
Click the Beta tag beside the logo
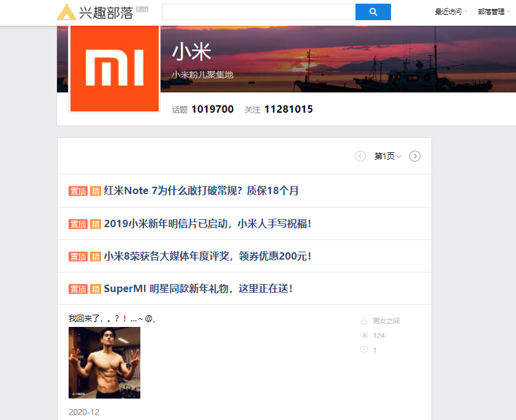(142, 9)
